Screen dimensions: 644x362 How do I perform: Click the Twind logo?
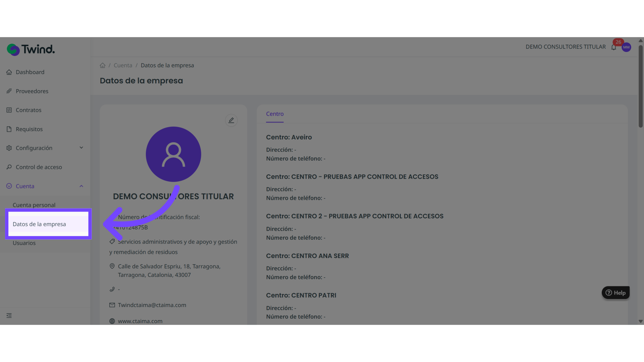point(31,50)
